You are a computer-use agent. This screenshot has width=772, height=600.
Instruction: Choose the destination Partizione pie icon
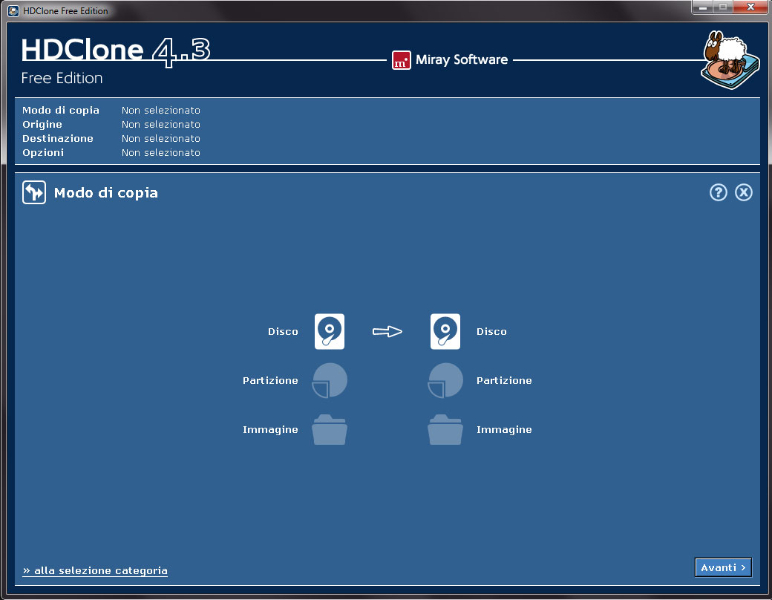(445, 380)
